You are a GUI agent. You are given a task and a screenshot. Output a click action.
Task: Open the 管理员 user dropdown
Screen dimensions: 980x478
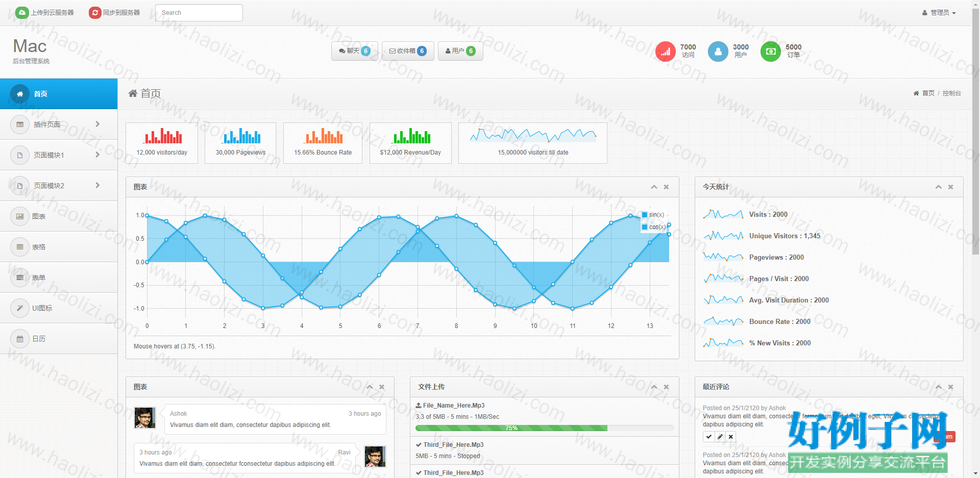pos(939,13)
